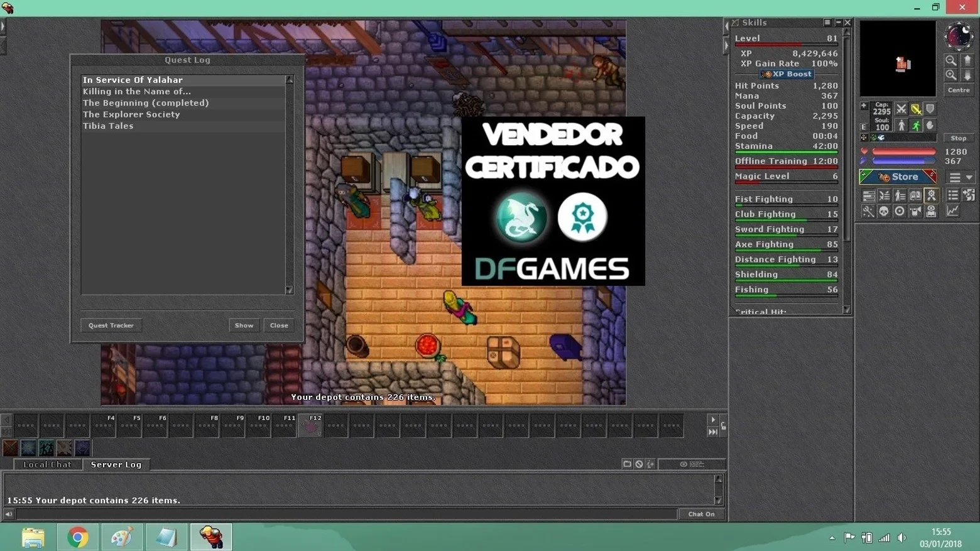Screen dimensions: 980x551
Task: Select defensive shield fight mode
Action: (930, 109)
